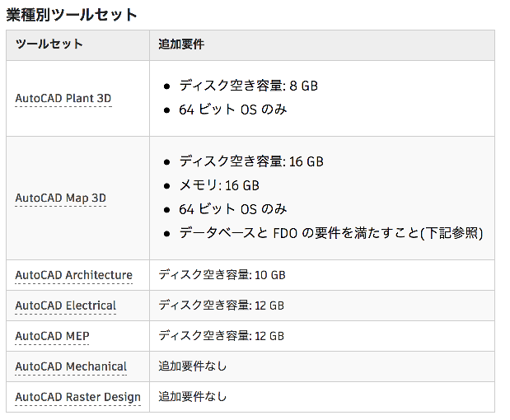Image resolution: width=510 pixels, height=420 pixels.
Task: Open the AutoCAD Architecture link
Action: tap(74, 275)
